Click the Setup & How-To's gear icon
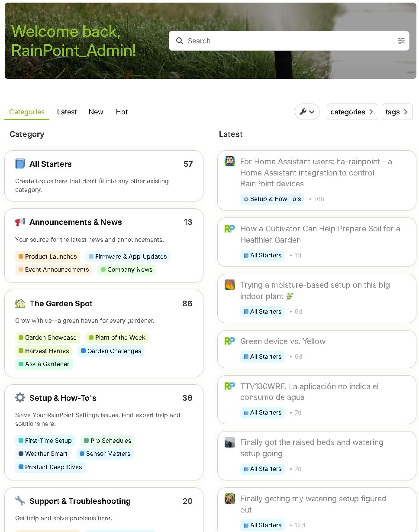 click(x=20, y=398)
